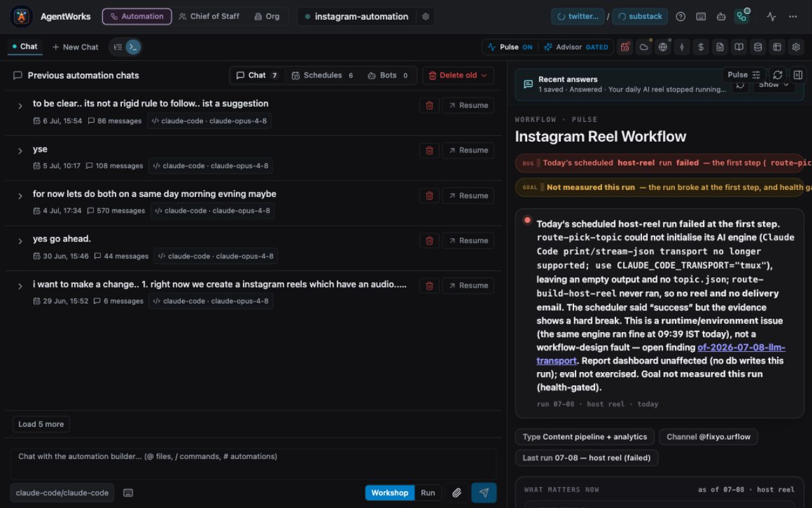Click keyboard icon beside model selector

[x=128, y=493]
